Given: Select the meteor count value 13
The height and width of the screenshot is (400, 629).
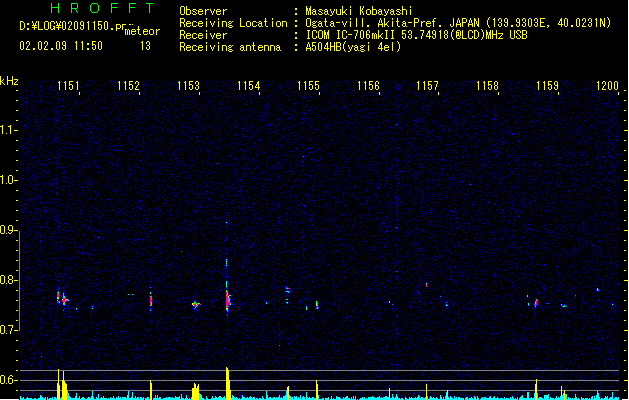Looking at the screenshot, I should (x=145, y=46).
